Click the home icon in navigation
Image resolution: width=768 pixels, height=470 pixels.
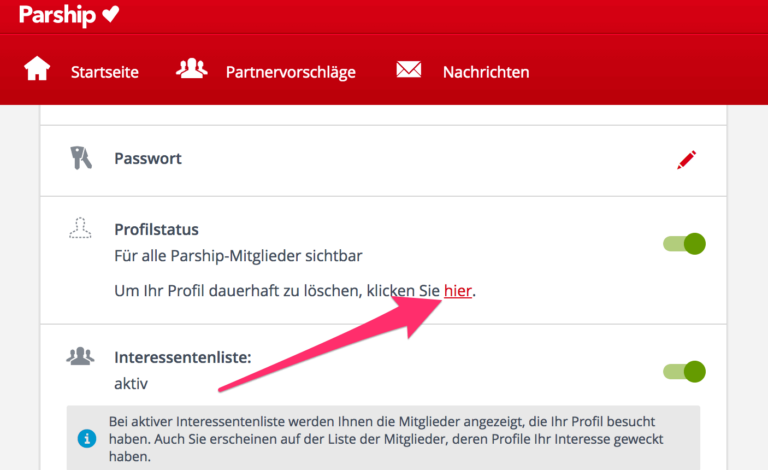(38, 70)
